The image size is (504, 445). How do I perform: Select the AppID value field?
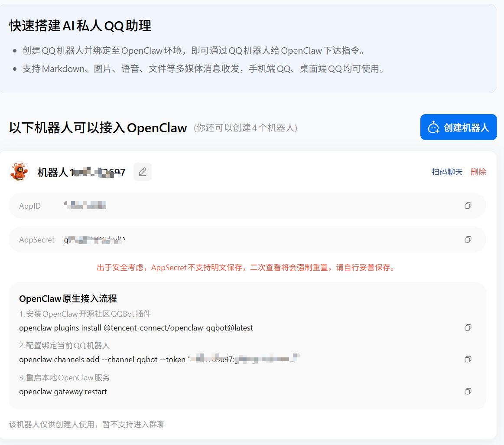point(247,206)
